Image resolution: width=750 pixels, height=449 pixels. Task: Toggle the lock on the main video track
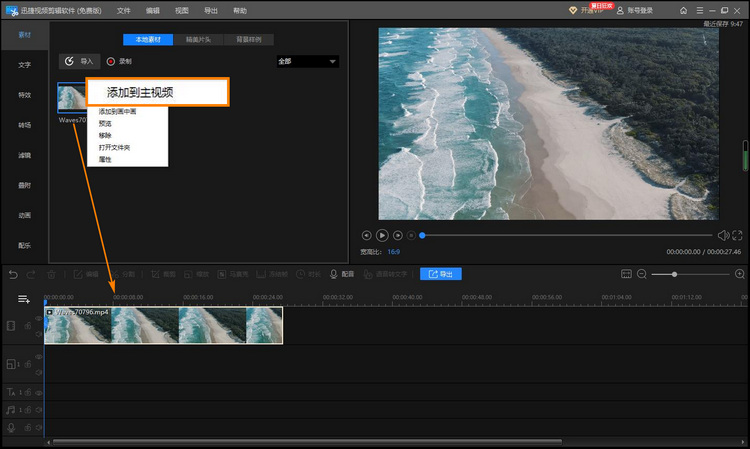point(28,326)
